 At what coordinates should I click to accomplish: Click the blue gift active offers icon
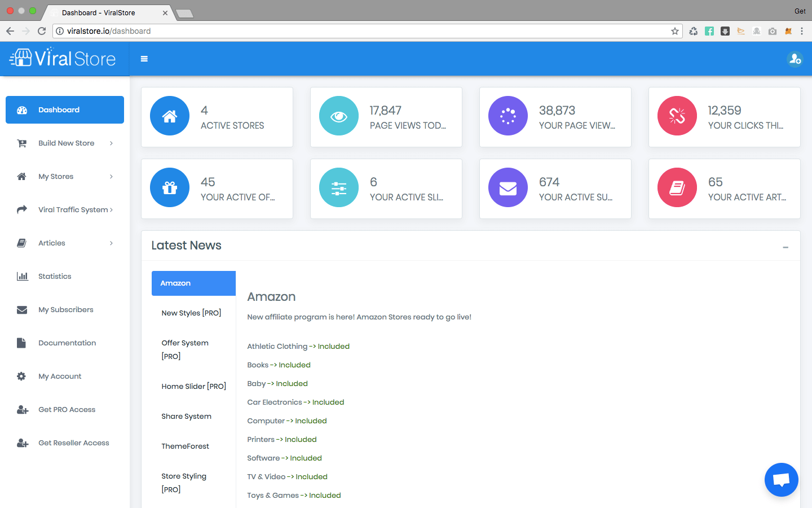(170, 187)
